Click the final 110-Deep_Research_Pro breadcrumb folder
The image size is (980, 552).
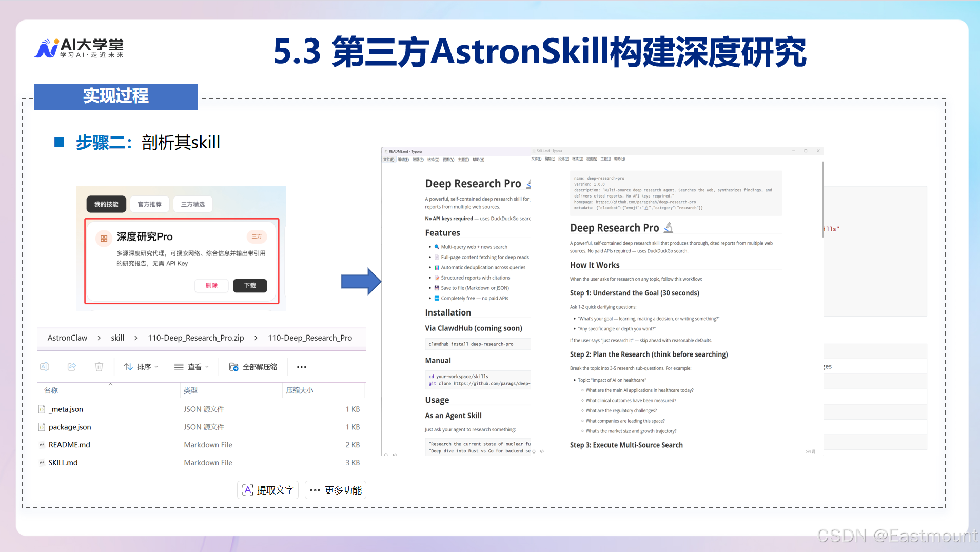pos(310,338)
